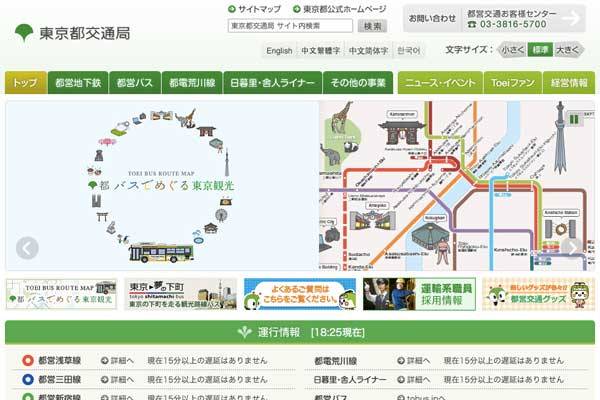The width and height of the screenshot is (600, 400).
Task: Go to the previous slide arrow
Action: (27, 248)
